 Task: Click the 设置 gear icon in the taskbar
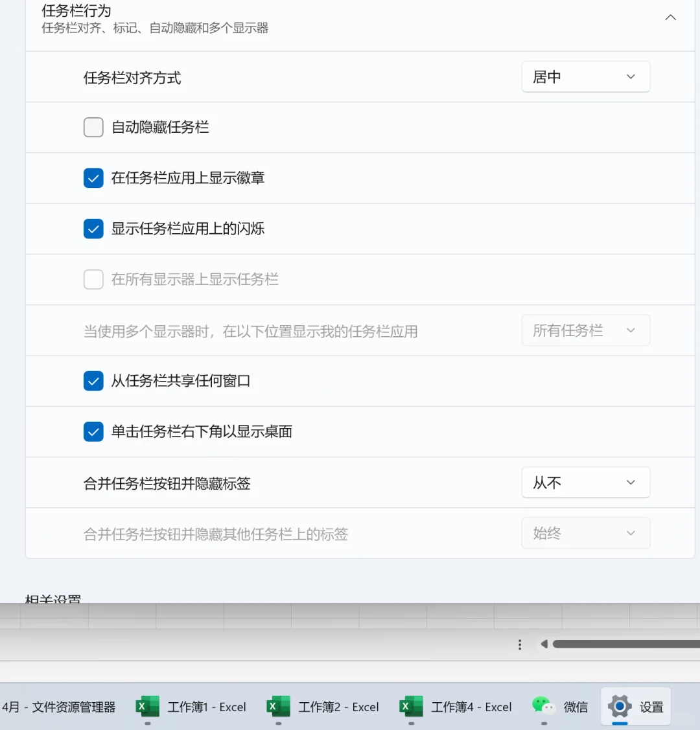(x=620, y=707)
